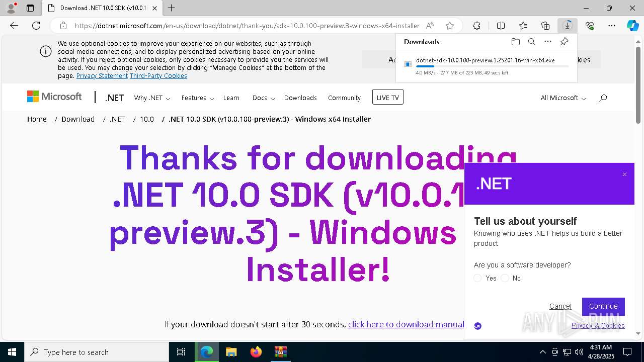Open the Favorites list icon
This screenshot has width=644, height=362.
point(523,26)
